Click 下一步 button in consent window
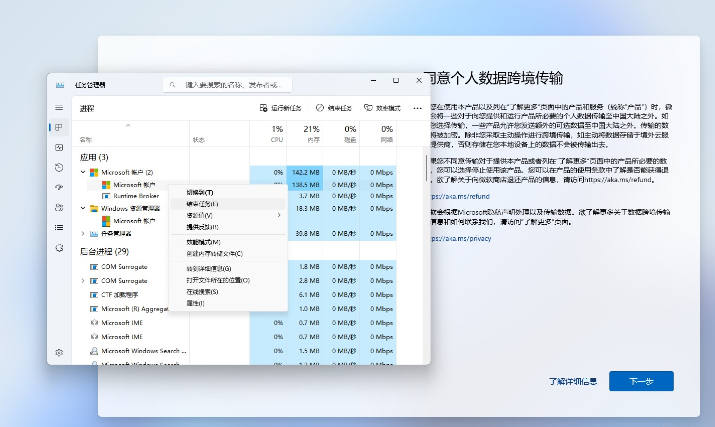The width and height of the screenshot is (715, 427). click(x=641, y=381)
